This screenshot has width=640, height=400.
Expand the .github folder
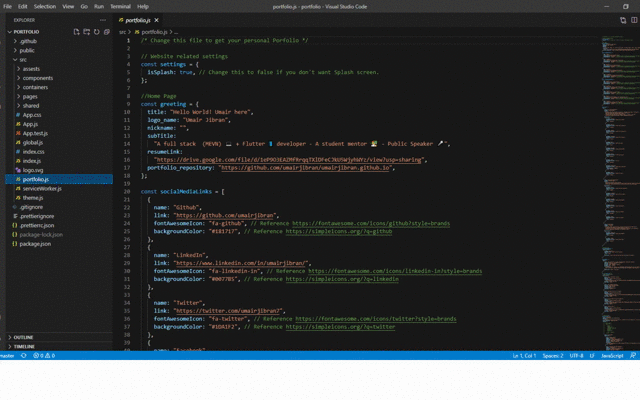[28, 41]
